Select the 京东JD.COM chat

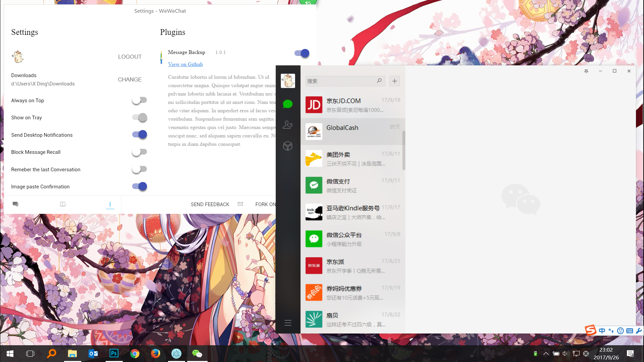tap(352, 105)
